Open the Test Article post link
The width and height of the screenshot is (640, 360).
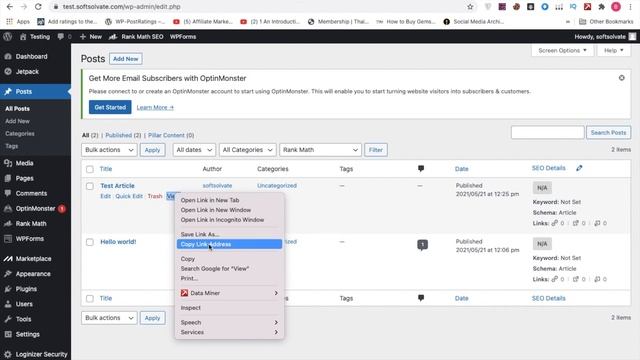(x=118, y=186)
